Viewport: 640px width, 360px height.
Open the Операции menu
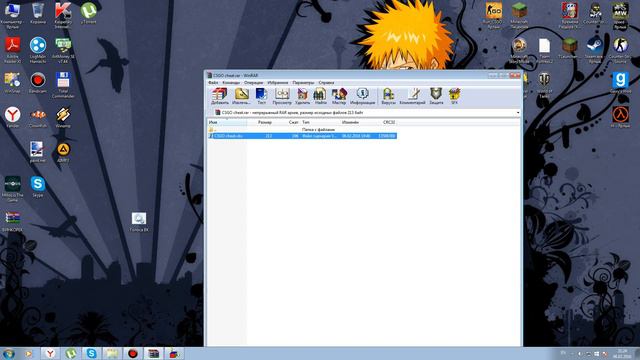[253, 83]
